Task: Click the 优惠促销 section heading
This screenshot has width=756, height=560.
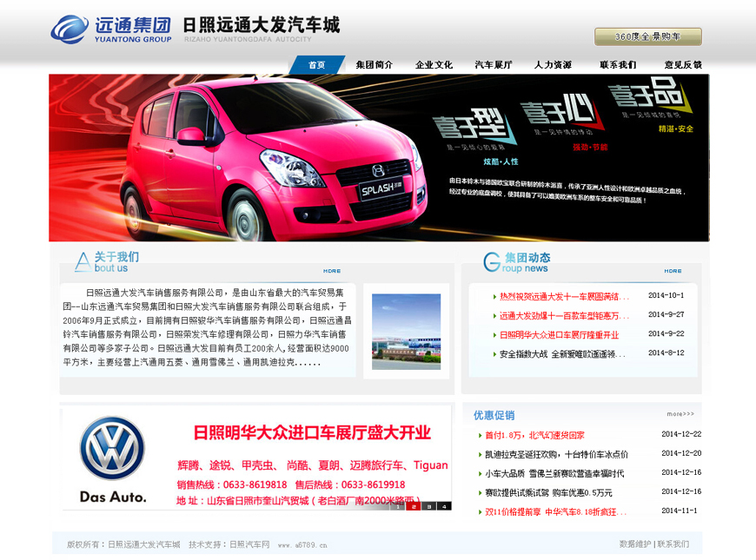Action: click(494, 415)
